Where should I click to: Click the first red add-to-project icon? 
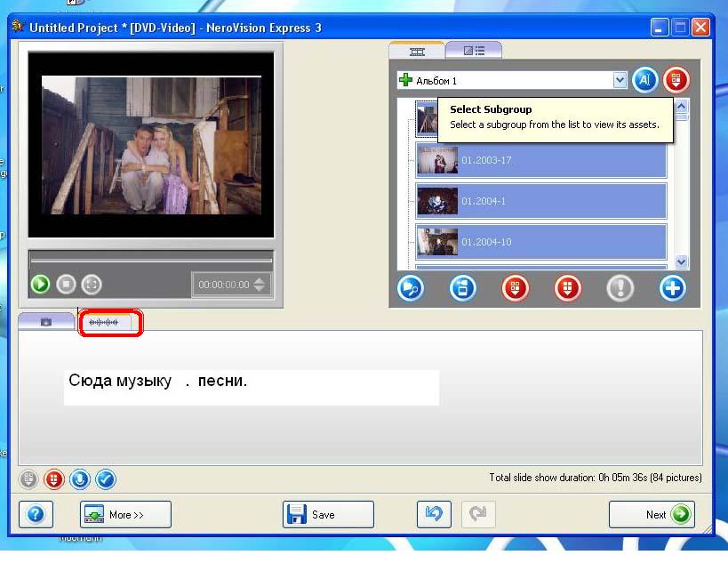click(516, 288)
